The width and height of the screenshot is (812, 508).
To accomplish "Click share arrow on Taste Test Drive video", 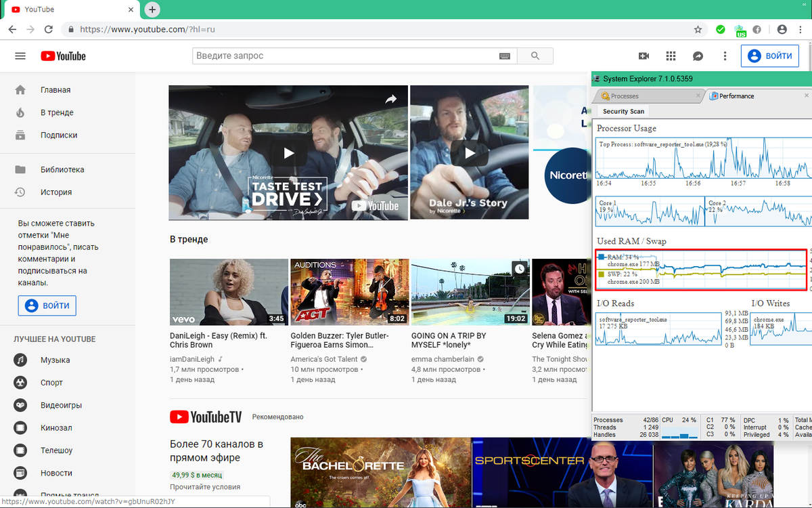I will pyautogui.click(x=391, y=100).
